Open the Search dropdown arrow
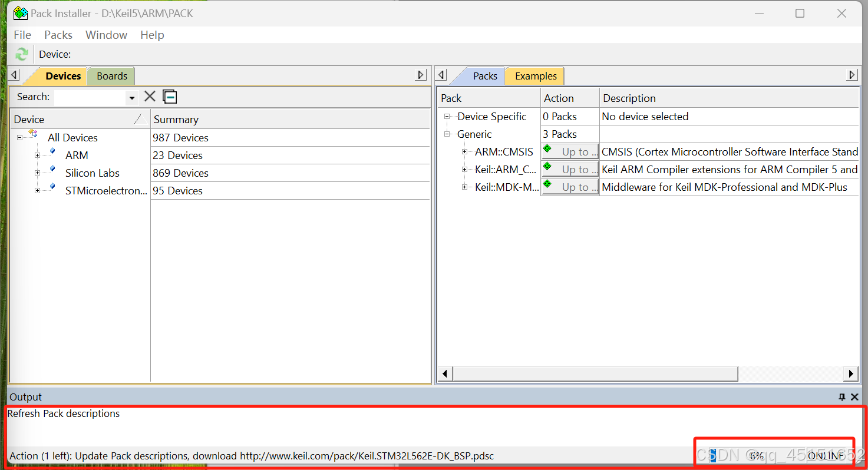This screenshot has height=470, width=868. [132, 98]
